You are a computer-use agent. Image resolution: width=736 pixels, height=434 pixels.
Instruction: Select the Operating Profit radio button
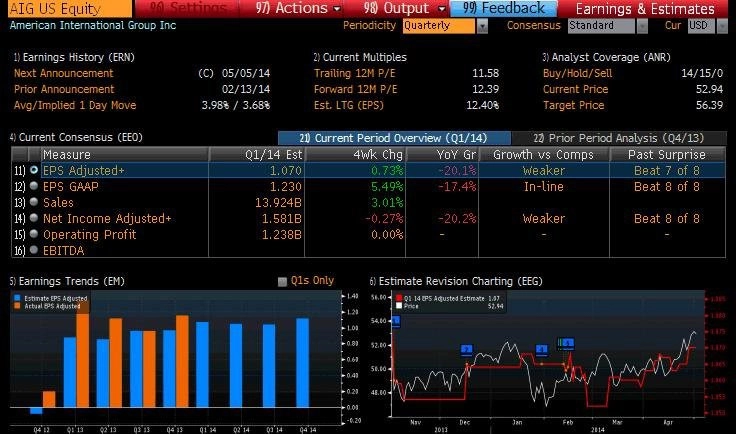coord(34,234)
